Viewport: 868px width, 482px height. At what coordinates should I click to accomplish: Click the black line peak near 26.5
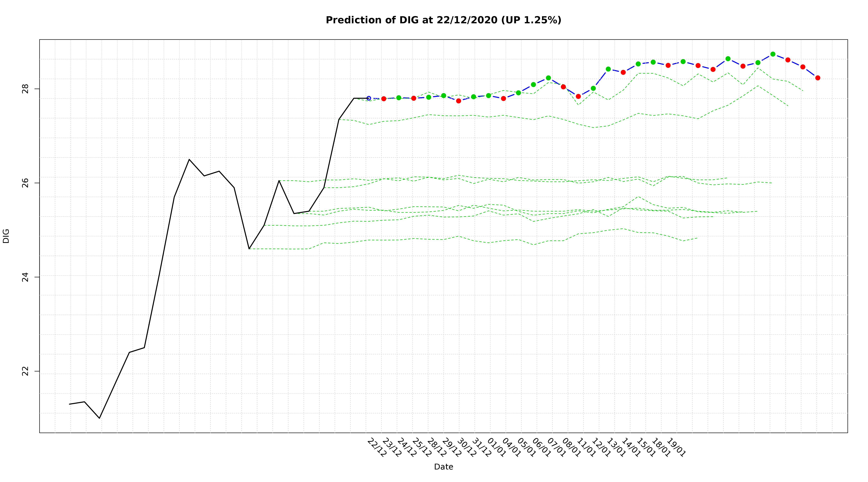[189, 159]
